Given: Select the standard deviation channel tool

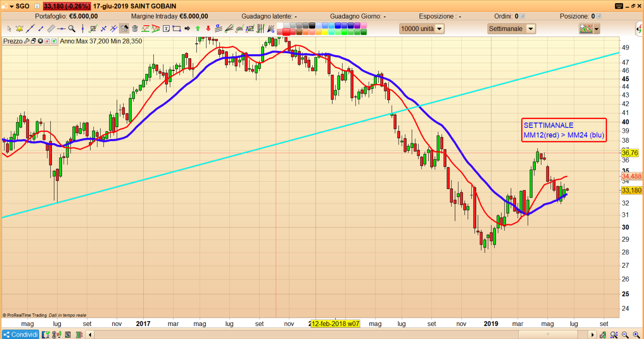Looking at the screenshot, I should [x=219, y=29].
